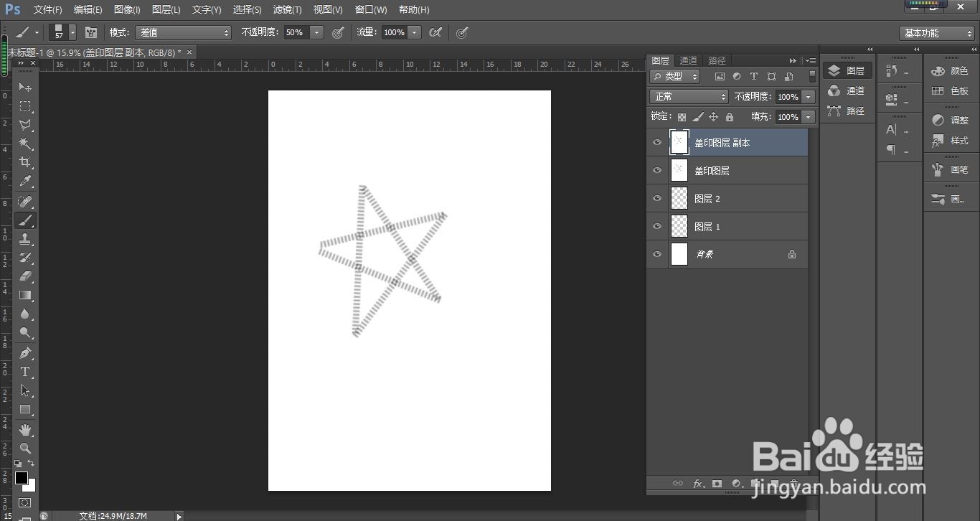Select the Rectangular Marquee tool
The image size is (980, 521).
coord(25,105)
